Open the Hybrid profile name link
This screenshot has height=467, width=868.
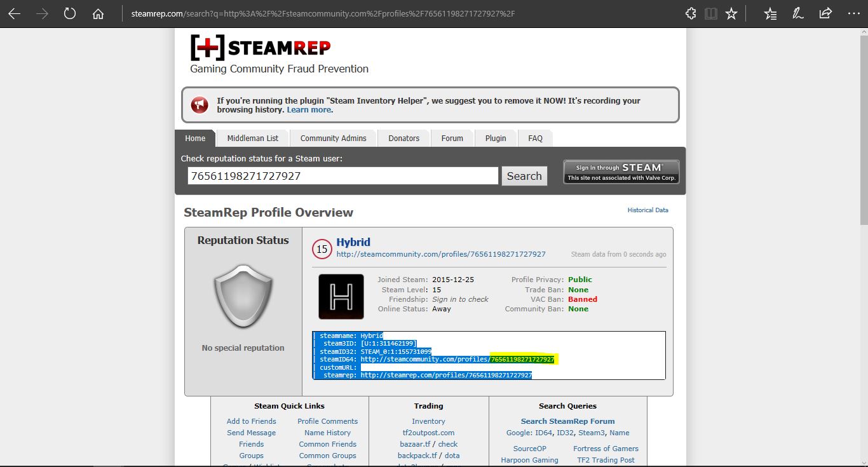pyautogui.click(x=353, y=242)
